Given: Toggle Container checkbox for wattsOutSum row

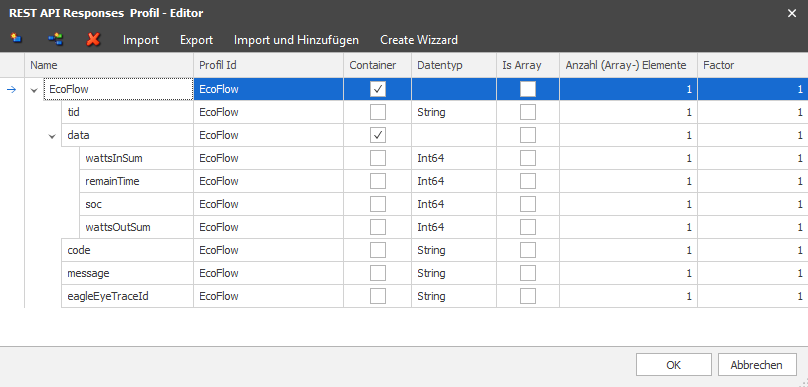Looking at the screenshot, I should [x=378, y=227].
